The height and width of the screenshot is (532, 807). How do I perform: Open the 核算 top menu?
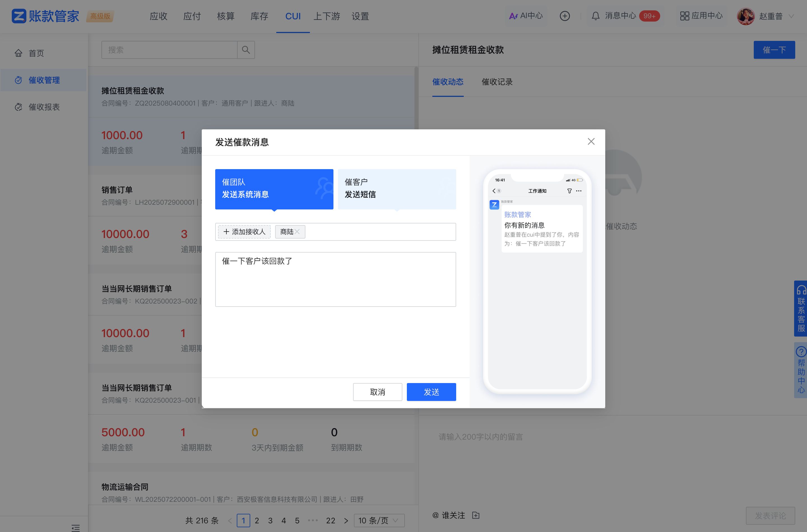click(x=226, y=16)
